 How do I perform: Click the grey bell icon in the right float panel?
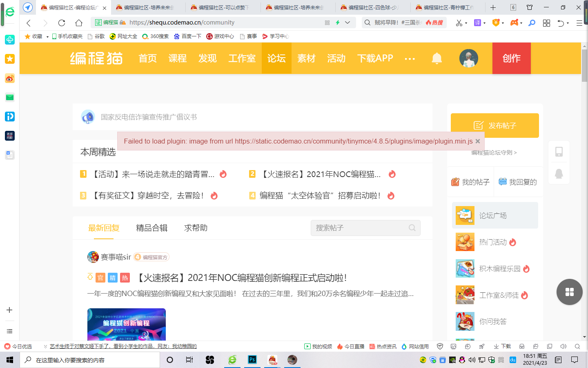559,173
